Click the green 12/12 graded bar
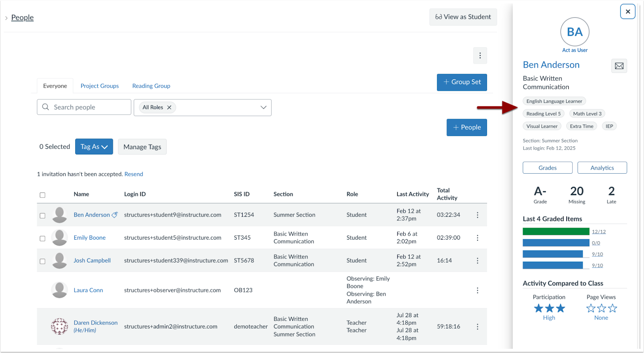The image size is (644, 353). (x=556, y=232)
